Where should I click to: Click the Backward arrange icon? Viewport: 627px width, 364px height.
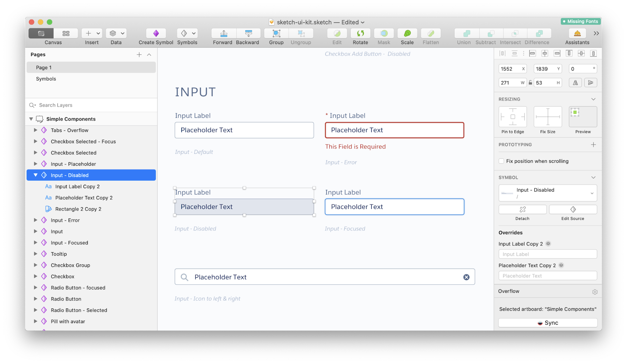click(248, 34)
